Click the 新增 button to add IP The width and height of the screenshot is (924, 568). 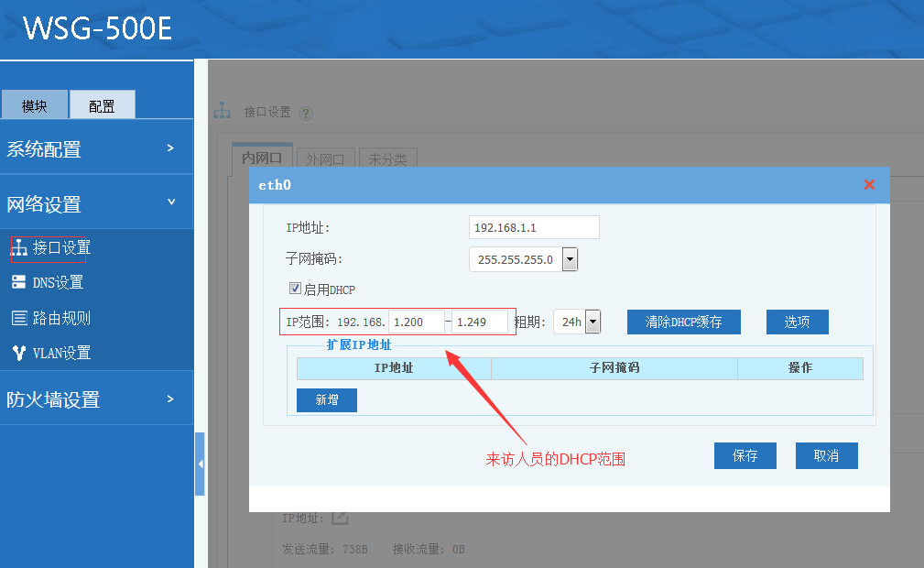(326, 400)
